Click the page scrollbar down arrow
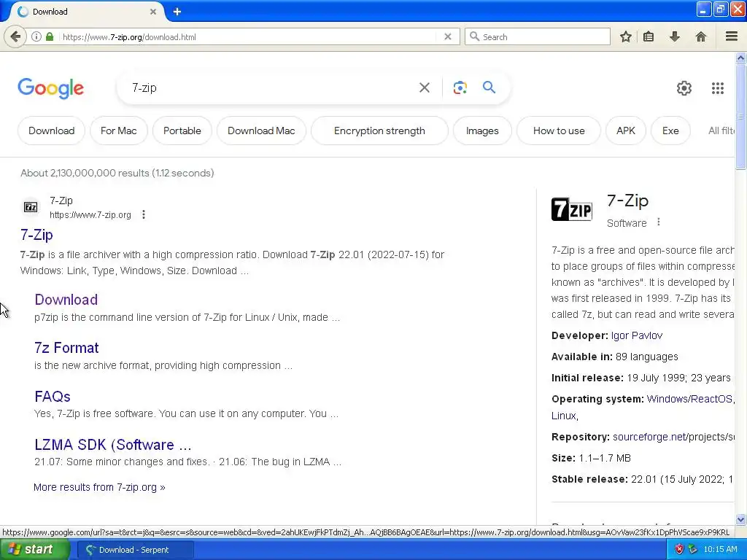The image size is (747, 560). (740, 519)
